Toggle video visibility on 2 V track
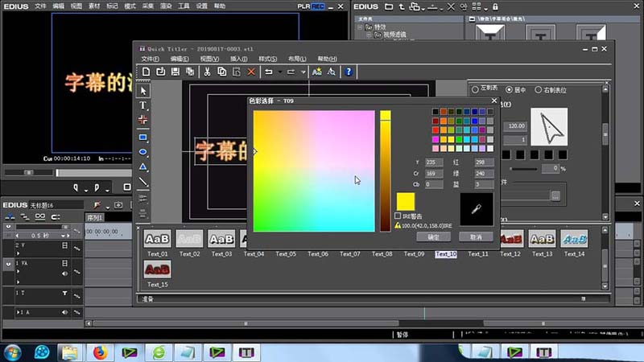This screenshot has width=644, height=362. click(64, 245)
